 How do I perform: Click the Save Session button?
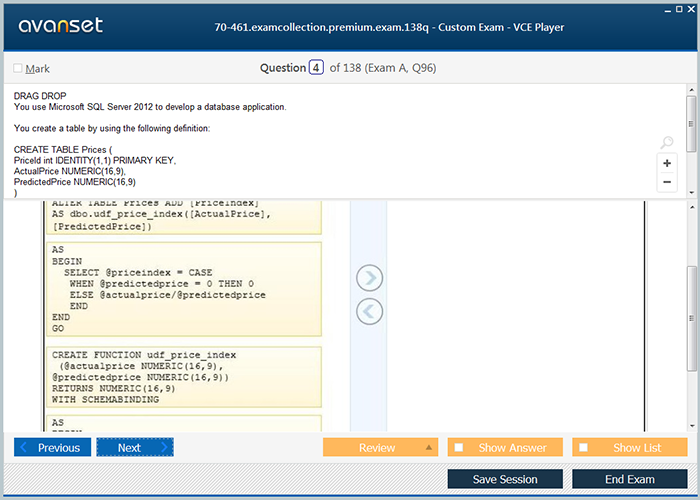click(505, 479)
